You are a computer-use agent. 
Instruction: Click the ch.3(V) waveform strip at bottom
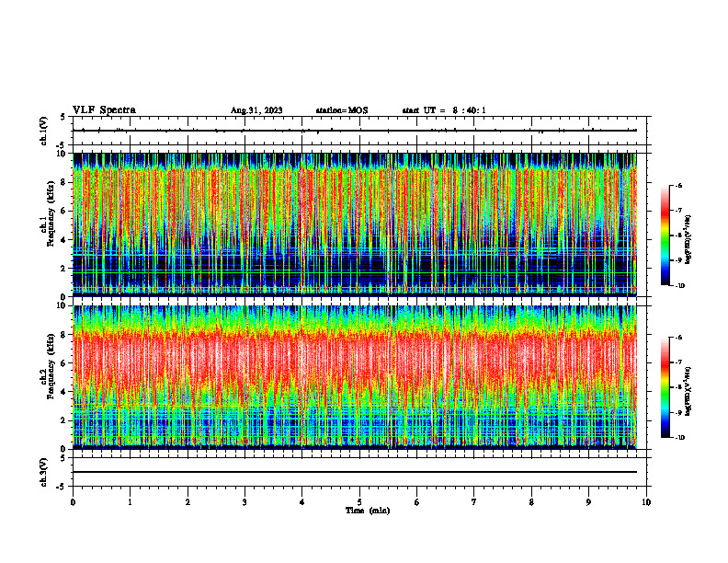359,472
